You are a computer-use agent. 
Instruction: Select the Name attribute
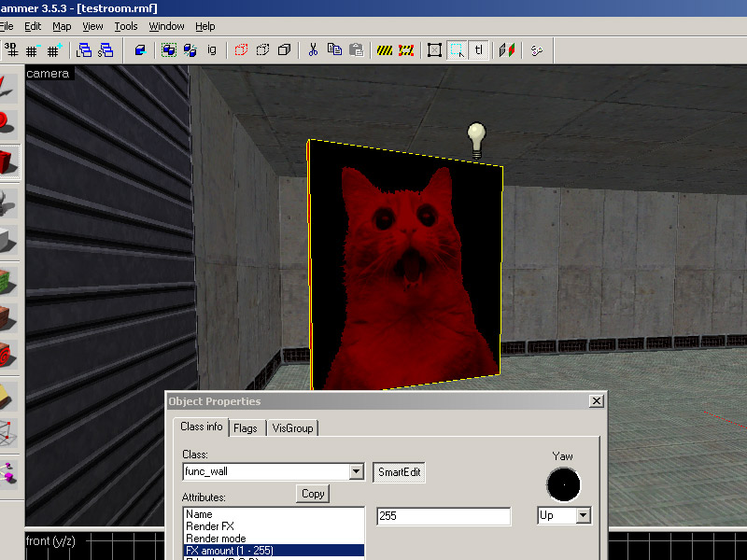[x=274, y=514]
